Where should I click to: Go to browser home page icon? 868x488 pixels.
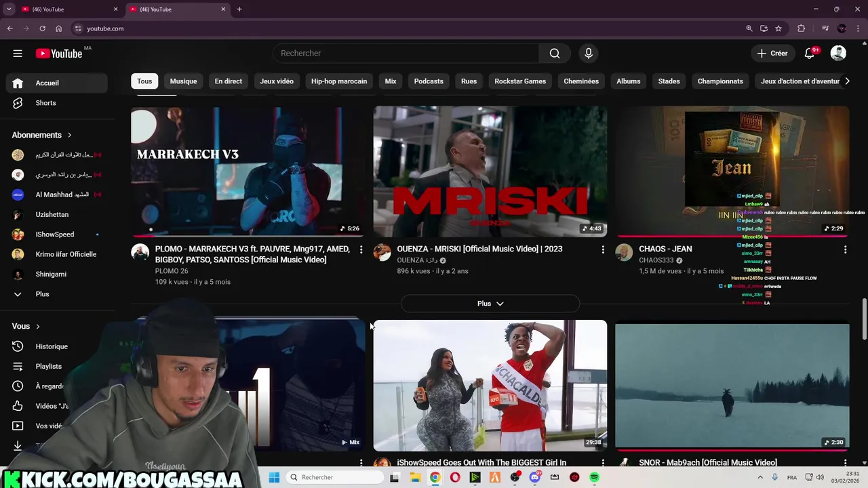(58, 28)
